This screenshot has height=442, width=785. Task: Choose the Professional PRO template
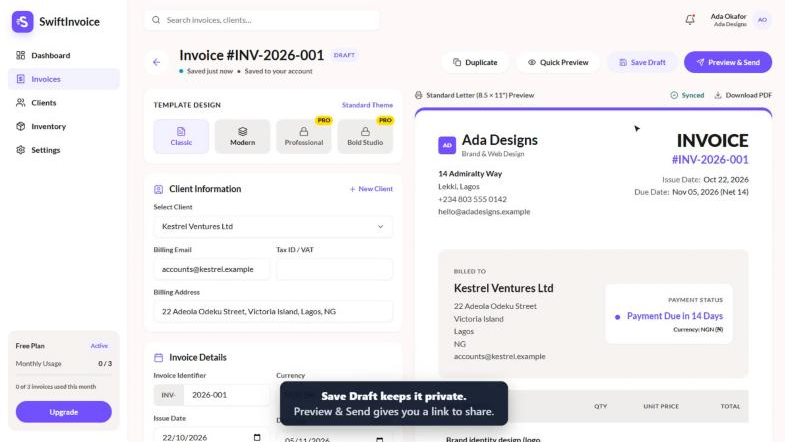[304, 136]
